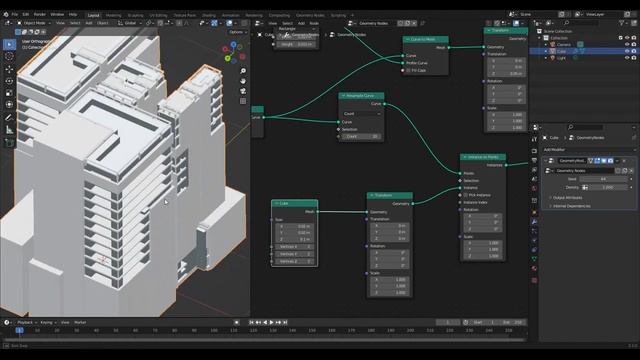Select the Measure tool
This screenshot has width=640, height=360.
9,130
